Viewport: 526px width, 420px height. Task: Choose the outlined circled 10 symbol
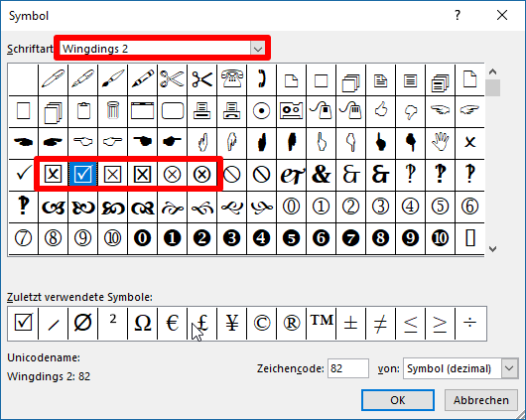[x=113, y=238]
